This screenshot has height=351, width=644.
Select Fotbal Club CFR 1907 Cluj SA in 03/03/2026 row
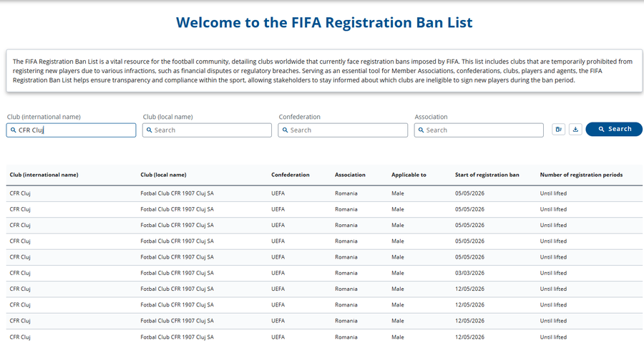[177, 273]
